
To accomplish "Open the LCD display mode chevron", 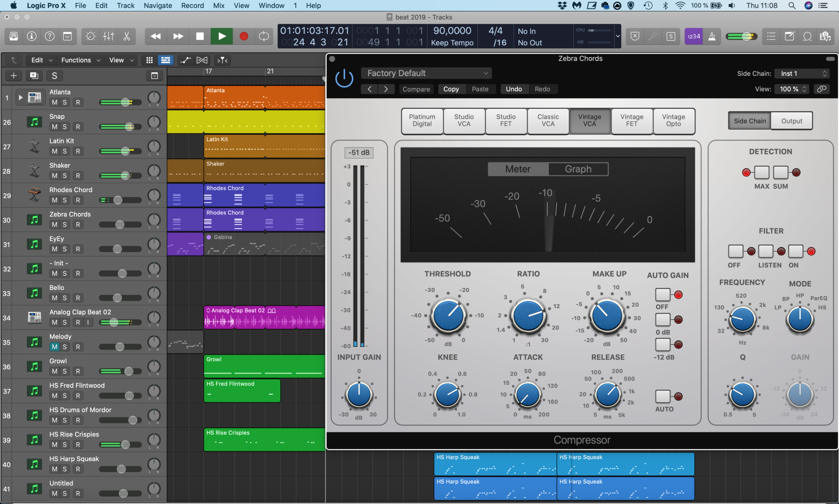I will click(x=618, y=36).
